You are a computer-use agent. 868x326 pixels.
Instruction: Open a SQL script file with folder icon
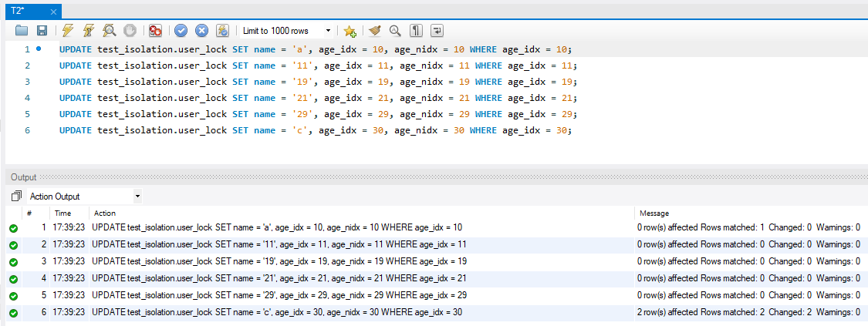[x=21, y=30]
